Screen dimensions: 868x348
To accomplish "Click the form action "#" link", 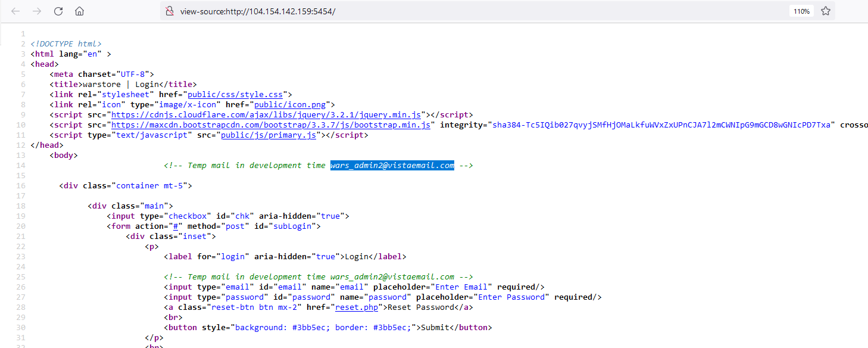I will [177, 226].
